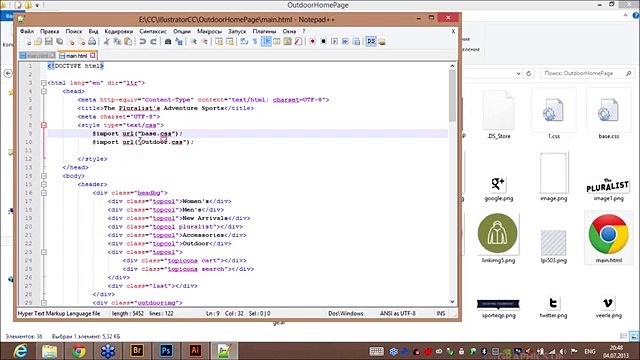Viewport: 640px width, 360px height.
Task: Start macro recording with the red dot
Action: pyautogui.click(x=313, y=42)
